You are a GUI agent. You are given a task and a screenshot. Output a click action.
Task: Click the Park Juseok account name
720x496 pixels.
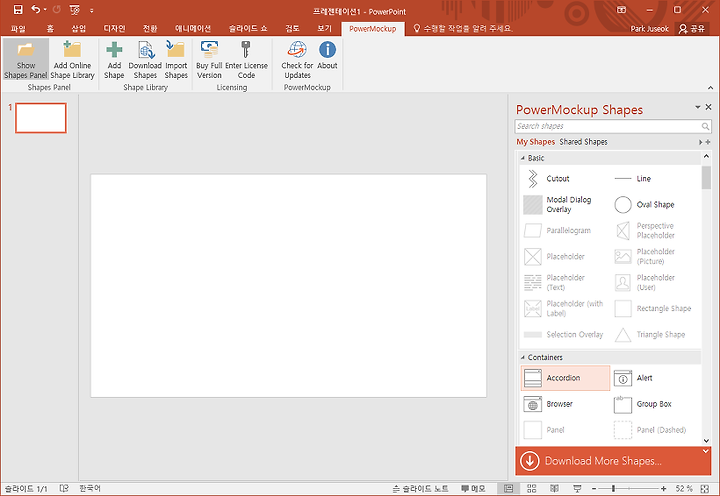coord(649,28)
